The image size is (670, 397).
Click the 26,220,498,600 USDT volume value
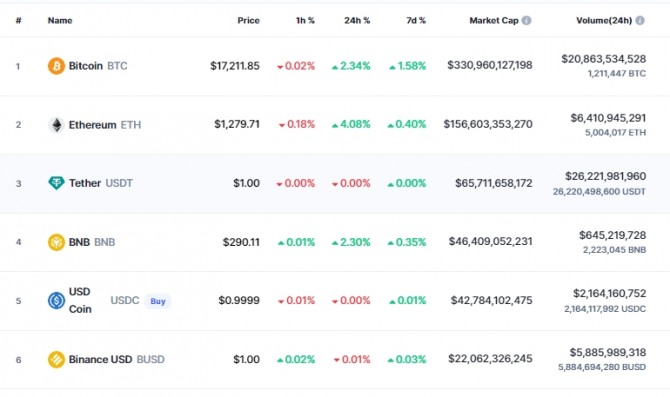click(599, 191)
